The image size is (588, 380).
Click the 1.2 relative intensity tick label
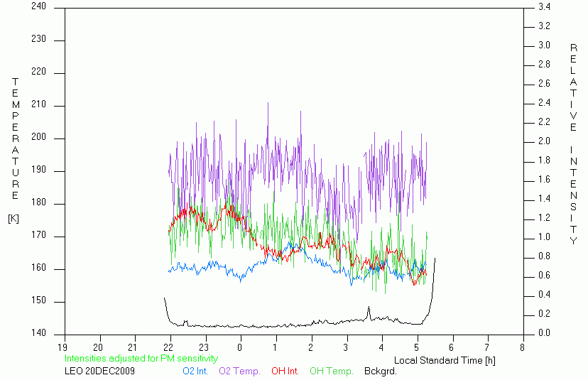pyautogui.click(x=544, y=217)
